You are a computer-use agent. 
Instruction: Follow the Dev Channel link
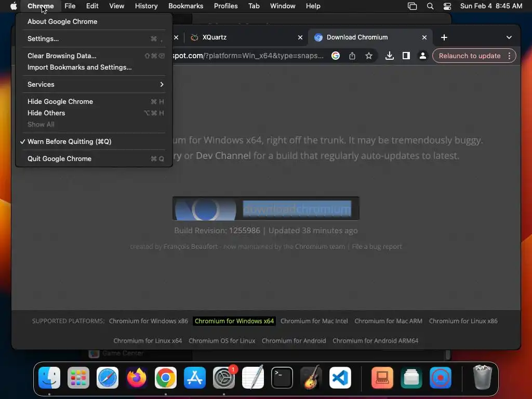point(223,156)
